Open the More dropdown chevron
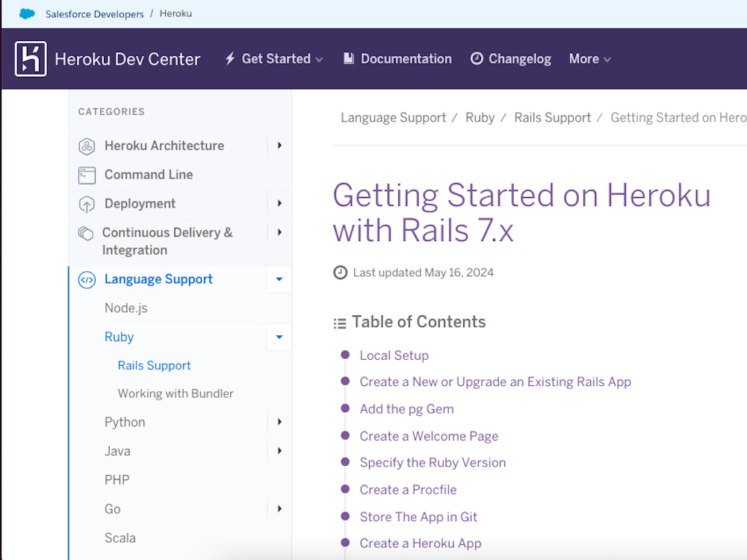This screenshot has width=747, height=560. [607, 60]
